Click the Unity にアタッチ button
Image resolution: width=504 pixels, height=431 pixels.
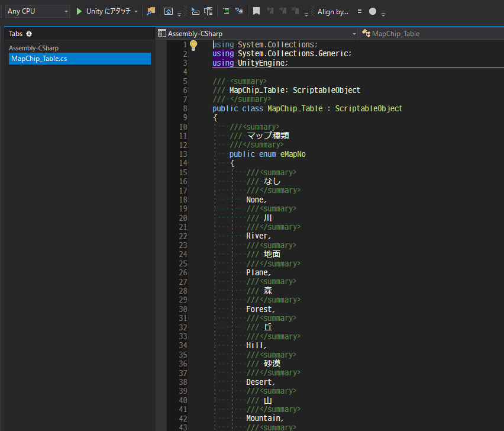point(108,11)
